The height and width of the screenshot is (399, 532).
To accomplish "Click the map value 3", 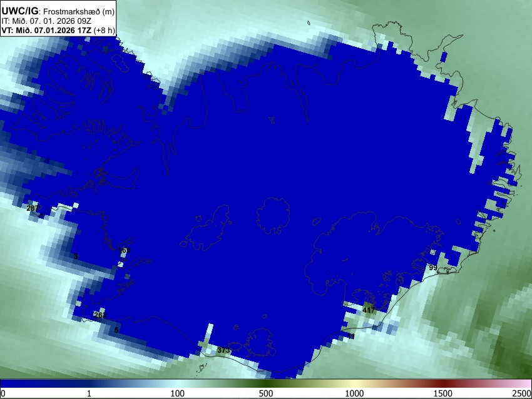I will coord(76,256).
